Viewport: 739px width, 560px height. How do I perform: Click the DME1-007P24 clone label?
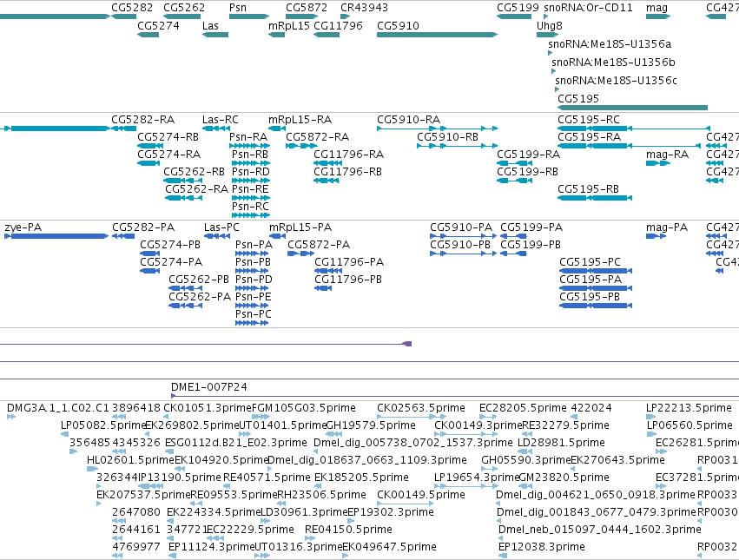click(208, 387)
